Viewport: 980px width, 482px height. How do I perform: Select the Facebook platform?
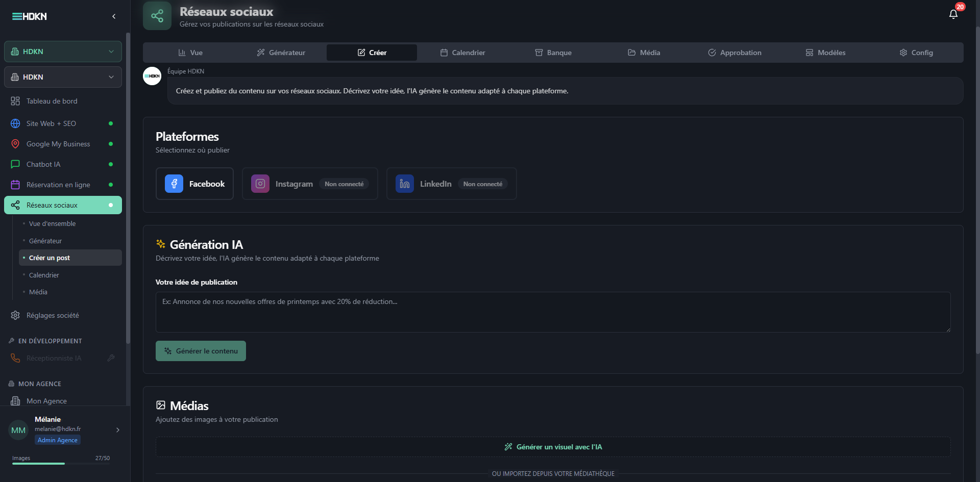[194, 184]
